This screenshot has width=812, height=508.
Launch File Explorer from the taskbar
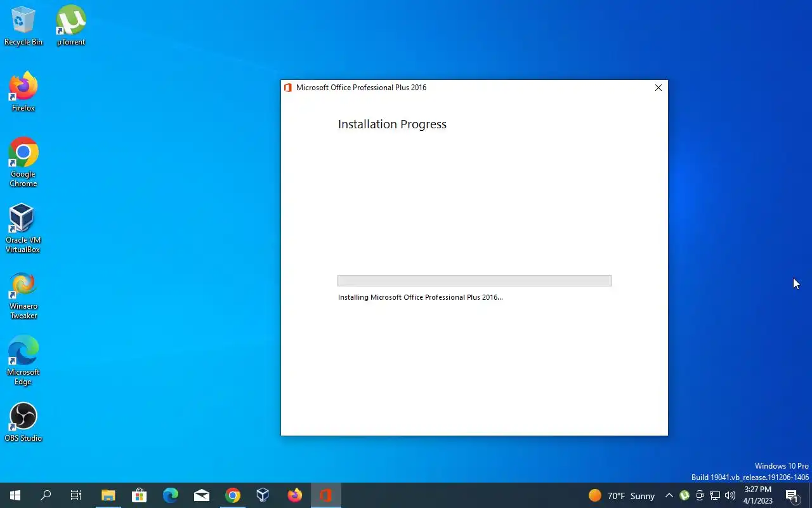(x=108, y=495)
